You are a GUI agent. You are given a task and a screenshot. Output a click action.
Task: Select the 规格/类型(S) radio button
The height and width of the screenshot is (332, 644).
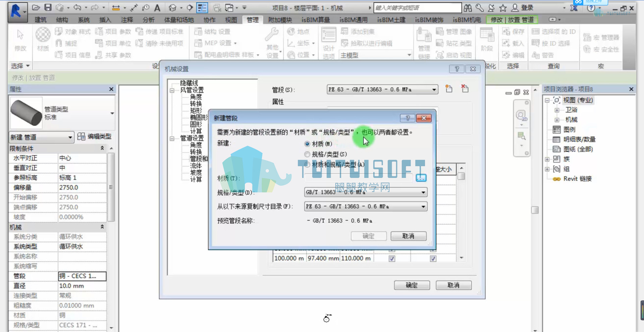307,154
